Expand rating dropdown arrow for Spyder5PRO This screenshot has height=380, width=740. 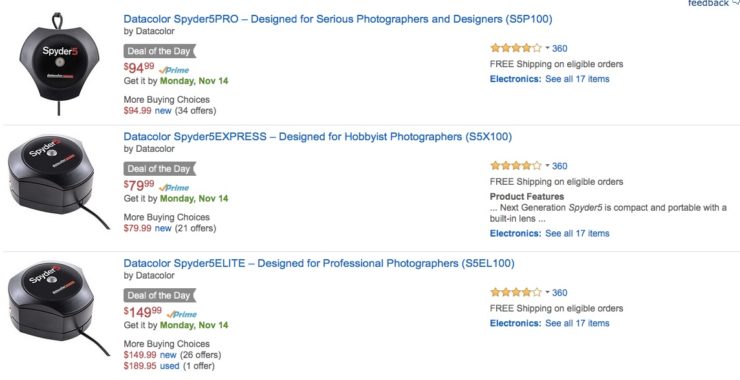[547, 48]
